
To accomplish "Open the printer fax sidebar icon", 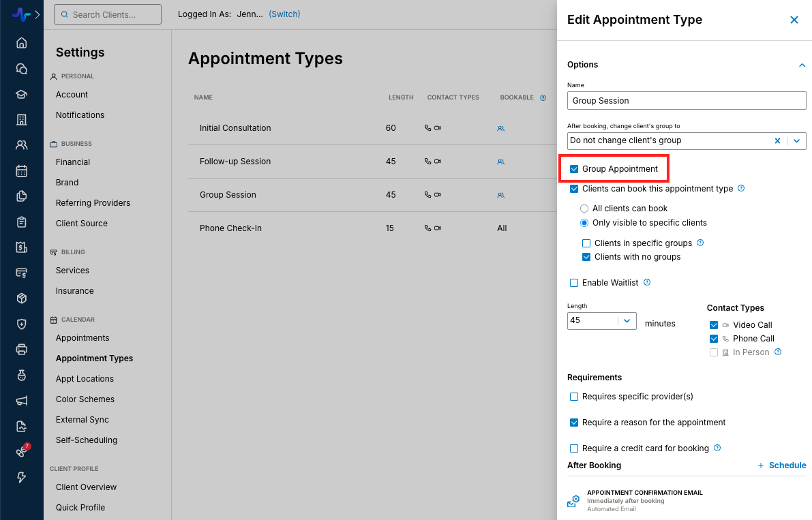I will coord(21,349).
